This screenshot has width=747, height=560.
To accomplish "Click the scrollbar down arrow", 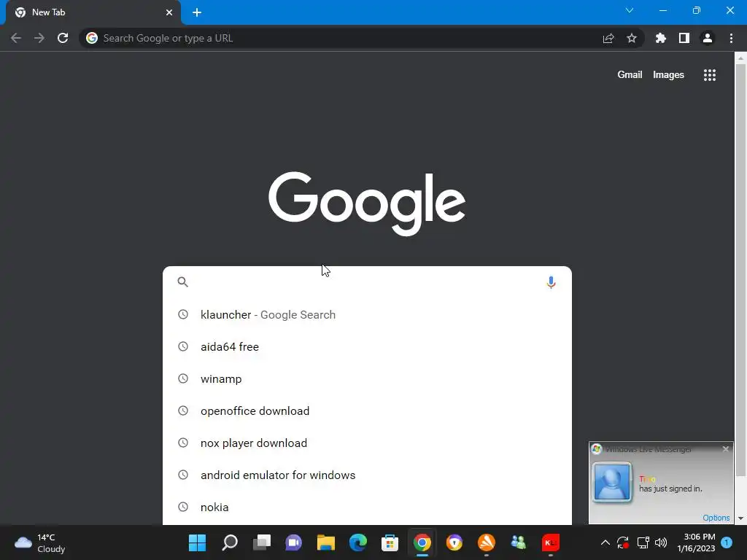I will pos(740,518).
